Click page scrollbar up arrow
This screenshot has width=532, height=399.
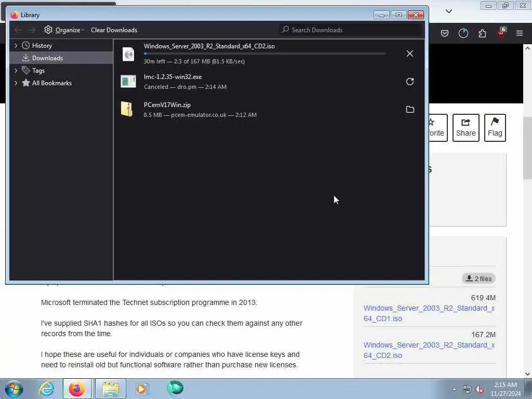click(x=528, y=48)
